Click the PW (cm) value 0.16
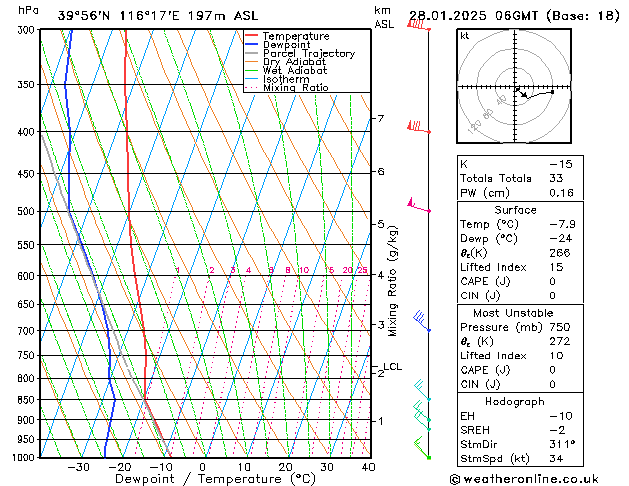Viewport: 629px width, 486px height. click(561, 193)
